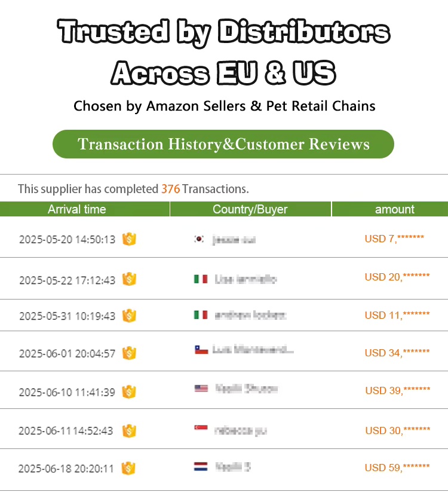Click the Arrival time column header

click(76, 209)
